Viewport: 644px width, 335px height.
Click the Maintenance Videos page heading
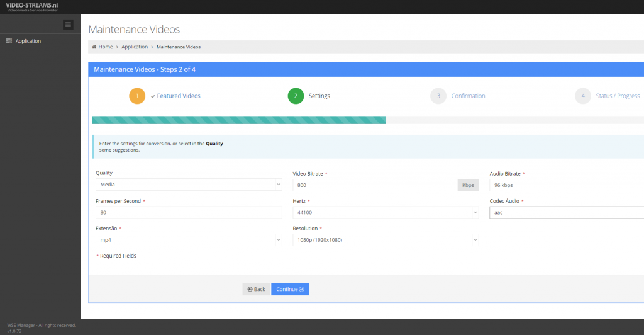[x=134, y=30]
